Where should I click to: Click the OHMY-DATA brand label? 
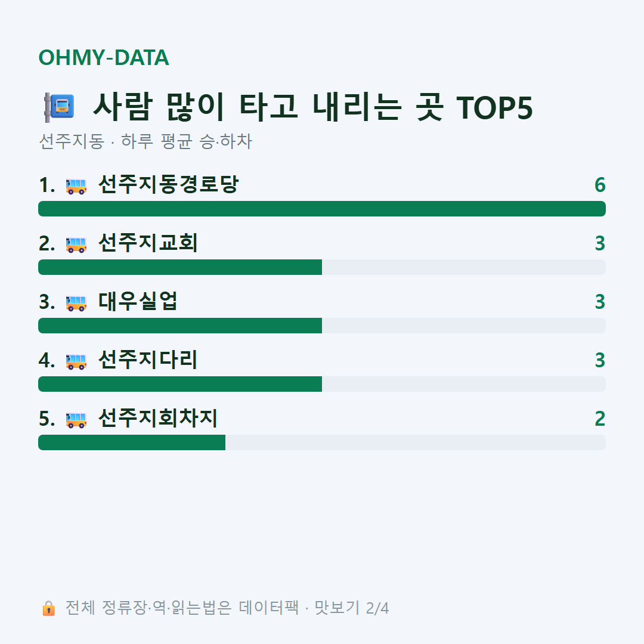click(104, 57)
